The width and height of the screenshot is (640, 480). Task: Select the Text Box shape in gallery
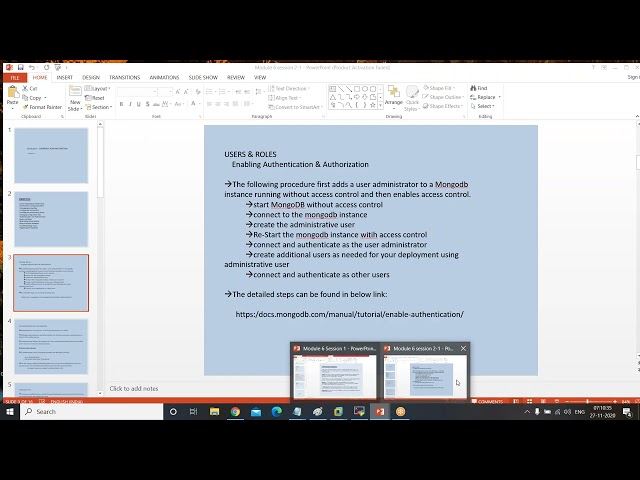[333, 89]
